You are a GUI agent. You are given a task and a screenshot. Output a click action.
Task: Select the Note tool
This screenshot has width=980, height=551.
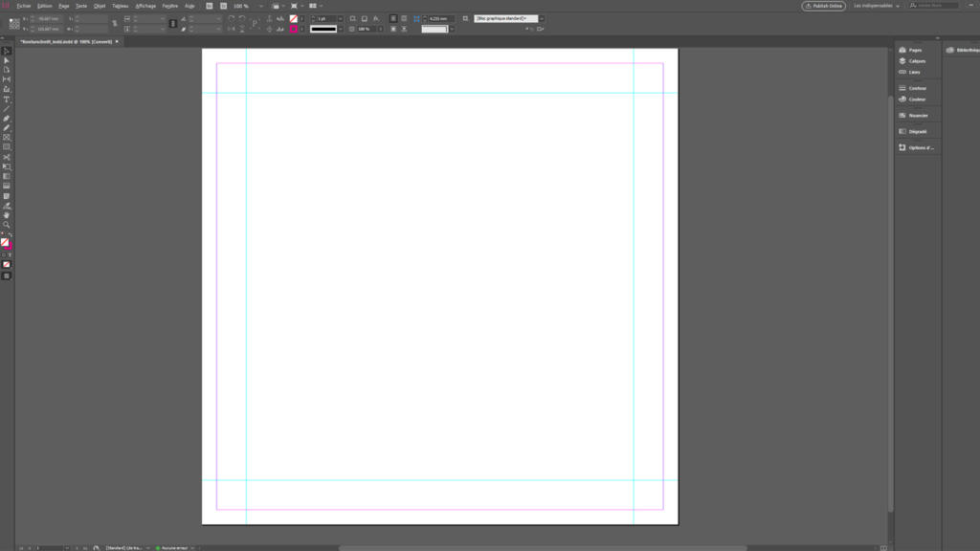point(7,195)
